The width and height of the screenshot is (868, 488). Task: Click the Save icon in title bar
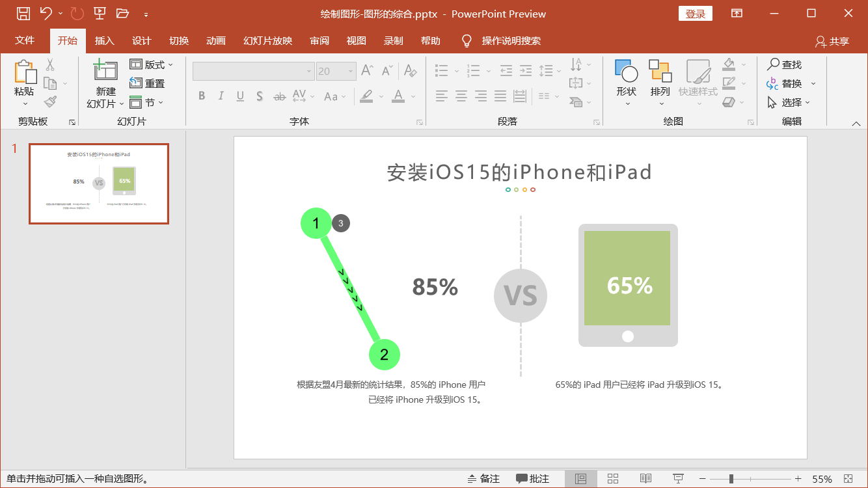point(23,14)
